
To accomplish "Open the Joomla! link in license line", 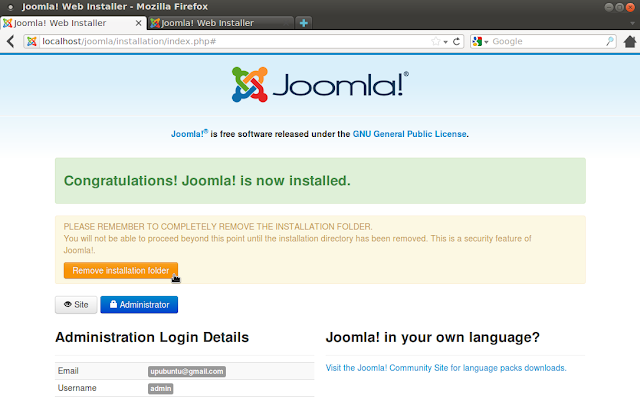I will pyautogui.click(x=189, y=133).
